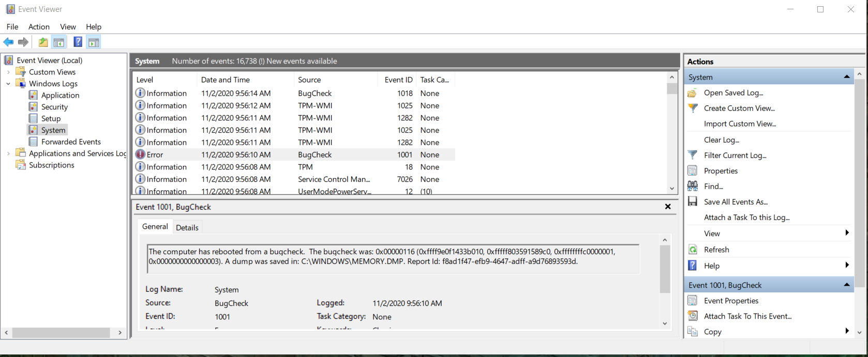Click the Forward arrow toolbar icon

click(x=23, y=42)
